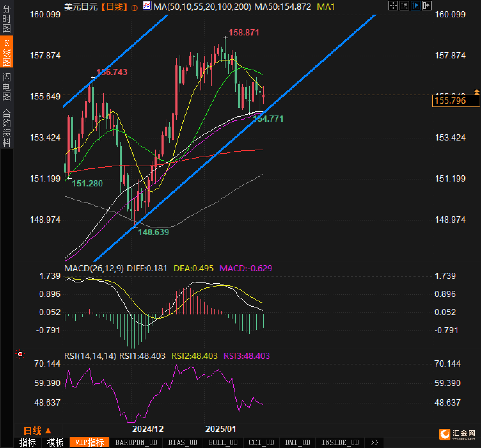This screenshot has height=448, width=481.
Task: Click the circled plus icon beside 日线
Action: (x=135, y=7)
